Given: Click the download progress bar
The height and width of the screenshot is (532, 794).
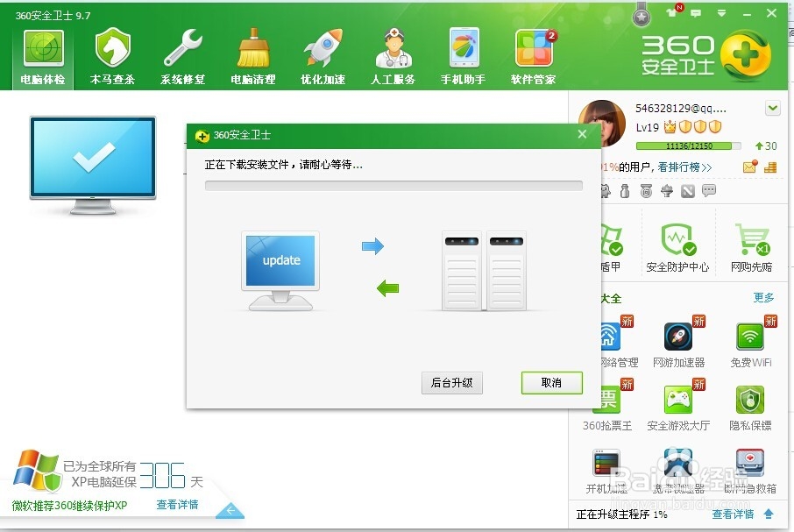Looking at the screenshot, I should tap(393, 186).
